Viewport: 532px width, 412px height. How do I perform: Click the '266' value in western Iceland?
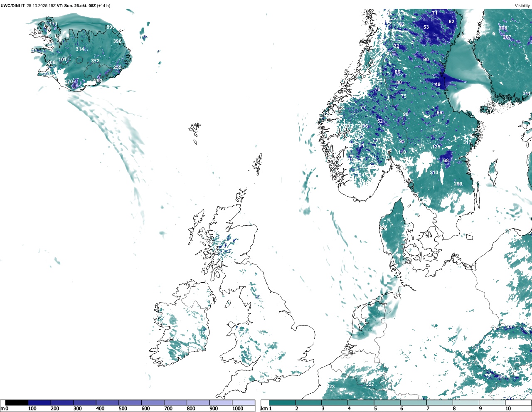point(51,63)
